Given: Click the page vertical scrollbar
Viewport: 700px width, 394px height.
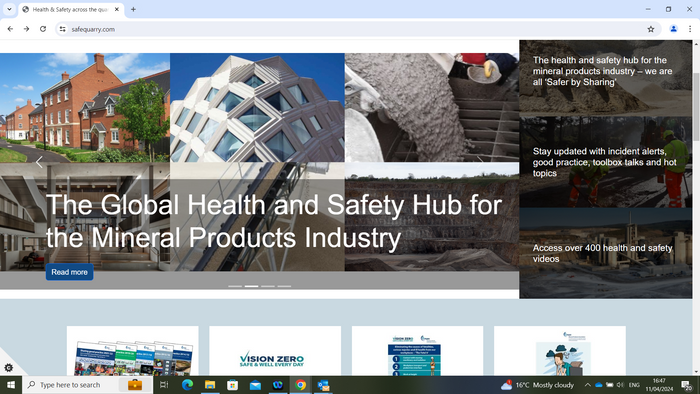Looking at the screenshot, I should click(x=696, y=107).
